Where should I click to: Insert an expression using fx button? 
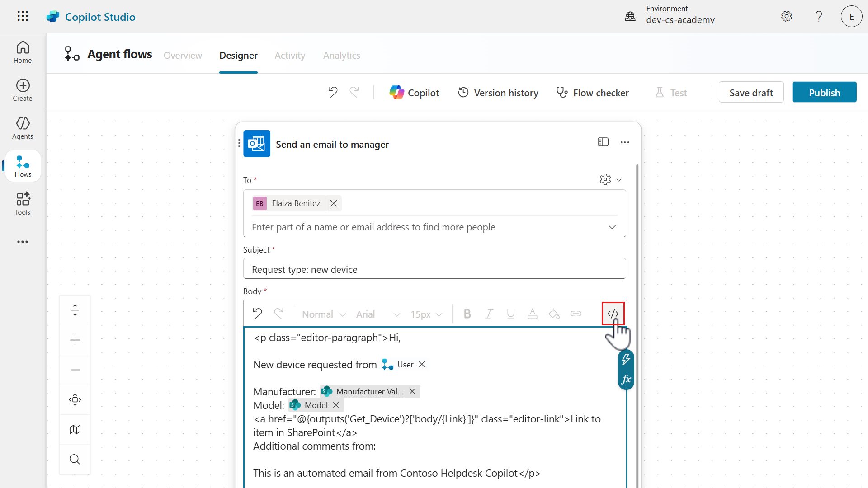pyautogui.click(x=626, y=380)
